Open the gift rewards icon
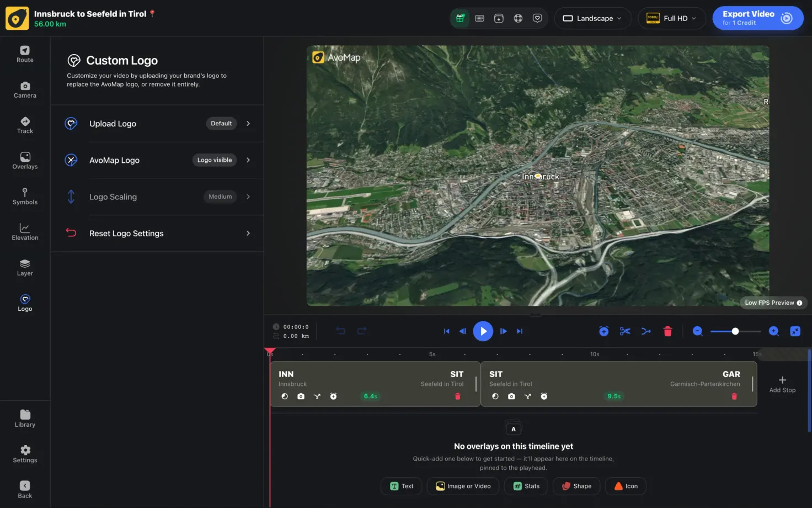The height and width of the screenshot is (508, 812). (x=460, y=18)
